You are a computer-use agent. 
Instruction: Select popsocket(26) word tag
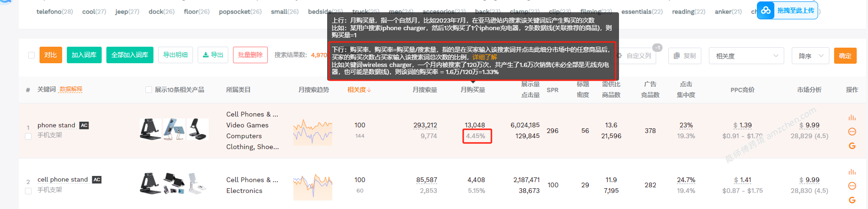tap(240, 11)
